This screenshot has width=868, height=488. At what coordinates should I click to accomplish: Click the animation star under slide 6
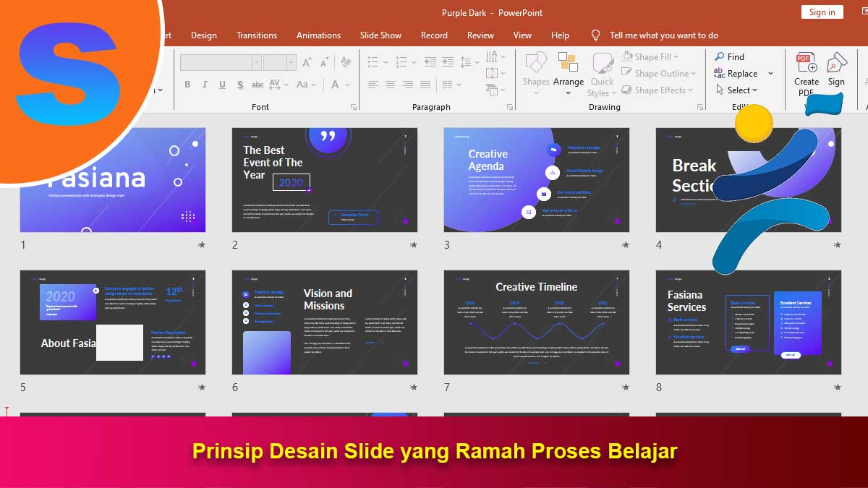coord(414,388)
